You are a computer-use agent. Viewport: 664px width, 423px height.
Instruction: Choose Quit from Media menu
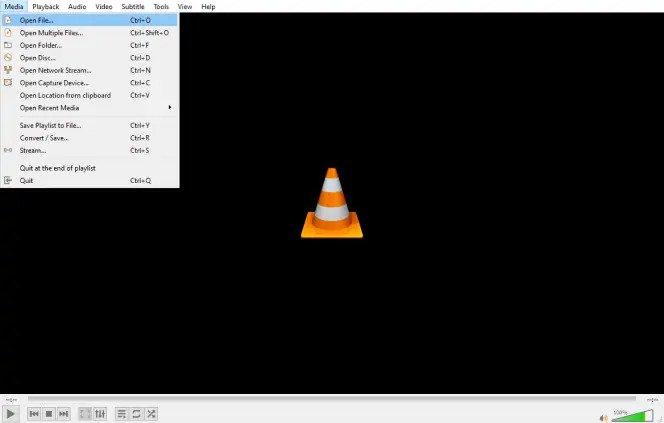click(89, 180)
